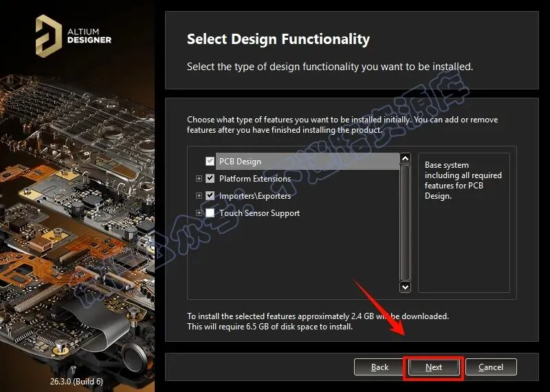Screen dimensions: 550x392
Task: Click the 2.4 GB download size line
Action: [x=318, y=316]
